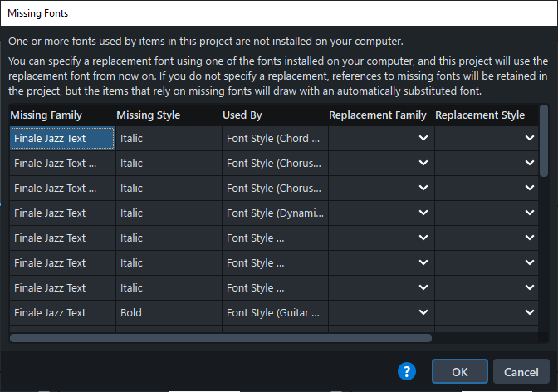Click the Replacement Style column header
This screenshot has width=558, height=392.
click(x=480, y=115)
